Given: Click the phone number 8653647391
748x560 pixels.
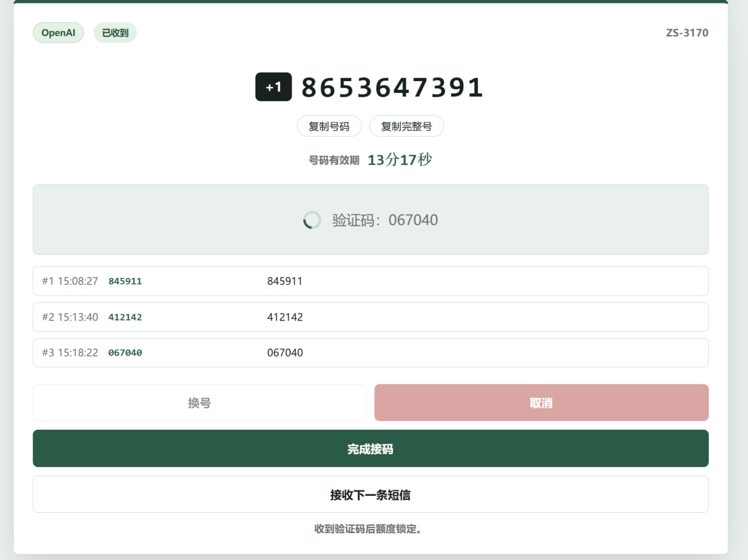Looking at the screenshot, I should click(392, 88).
